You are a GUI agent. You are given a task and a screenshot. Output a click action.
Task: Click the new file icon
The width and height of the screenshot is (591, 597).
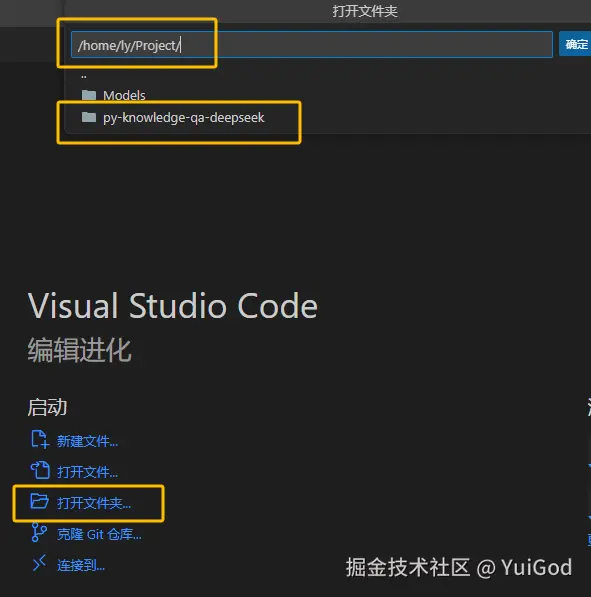(x=40, y=439)
